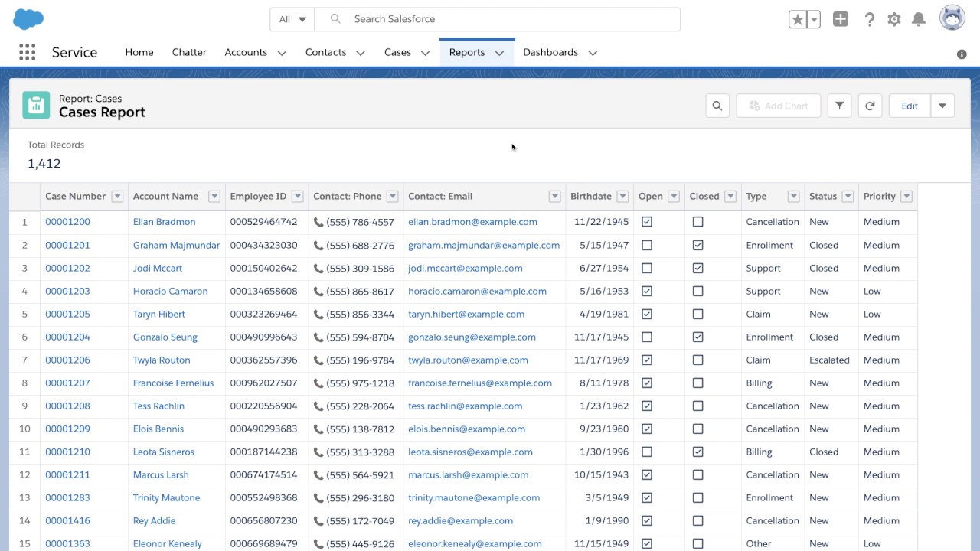
Task: Open case number 00001200 link
Action: tap(67, 222)
